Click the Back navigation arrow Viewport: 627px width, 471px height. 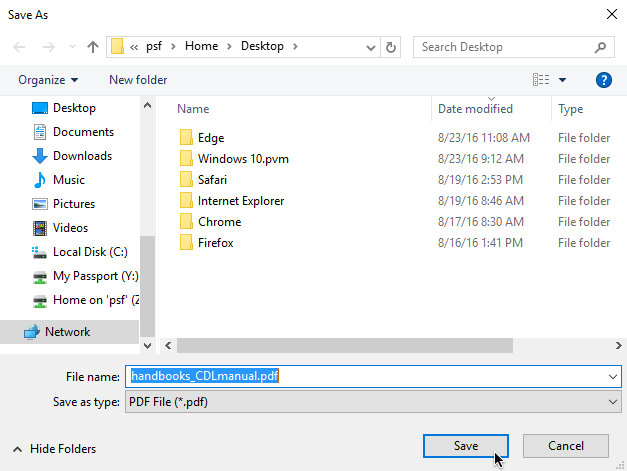tap(20, 47)
